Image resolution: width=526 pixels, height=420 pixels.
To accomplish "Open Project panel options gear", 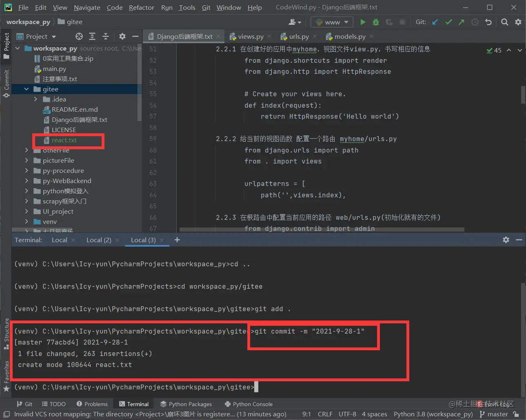I will (122, 36).
